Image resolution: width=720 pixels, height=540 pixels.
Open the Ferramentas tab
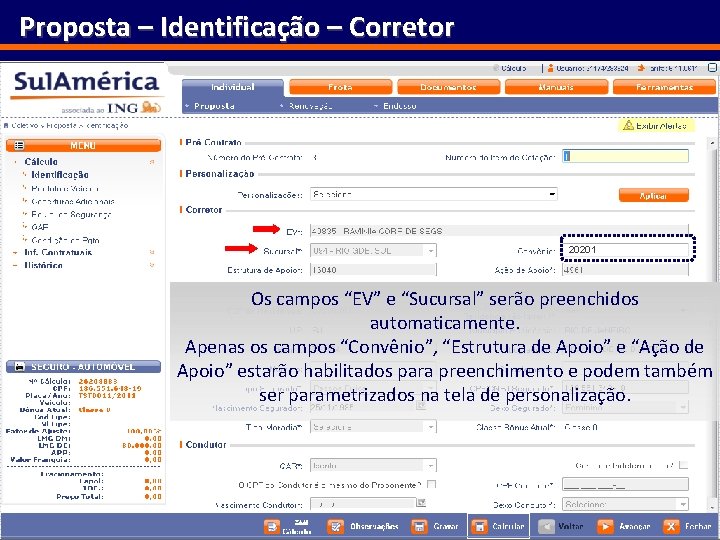click(x=664, y=87)
